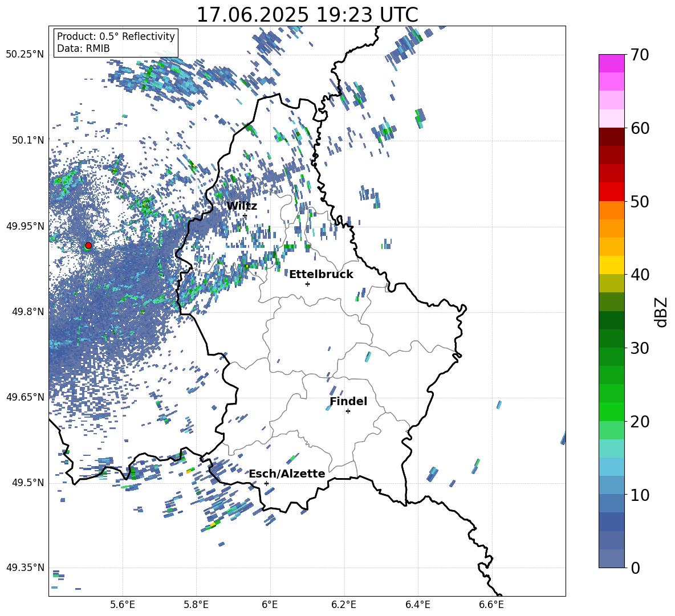Click the title "17.06.2025 19:23 UTC"

click(307, 15)
